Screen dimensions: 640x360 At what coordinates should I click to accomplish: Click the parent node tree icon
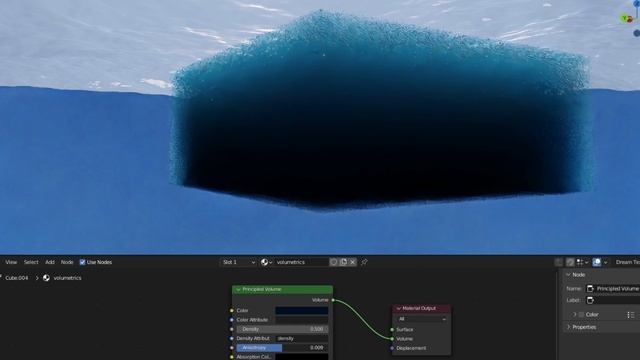click(559, 262)
